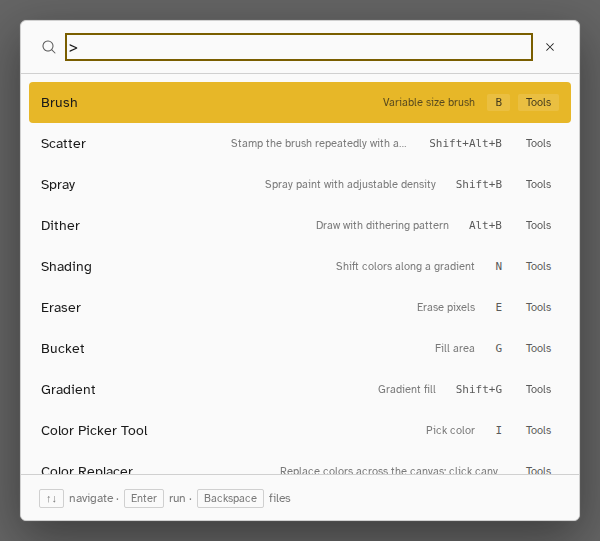This screenshot has height=541, width=600.
Task: Click 'Shift colors along a gradient' text
Action: point(405,266)
